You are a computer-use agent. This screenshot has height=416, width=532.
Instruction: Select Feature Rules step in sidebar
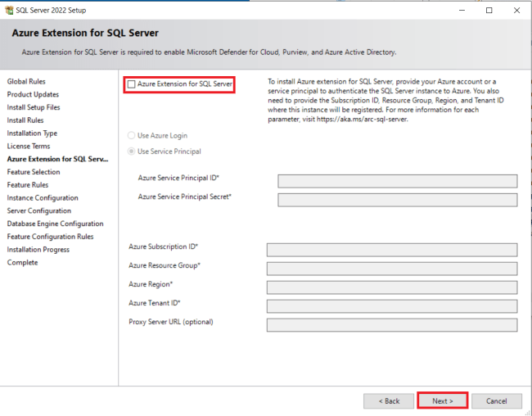pyautogui.click(x=28, y=185)
